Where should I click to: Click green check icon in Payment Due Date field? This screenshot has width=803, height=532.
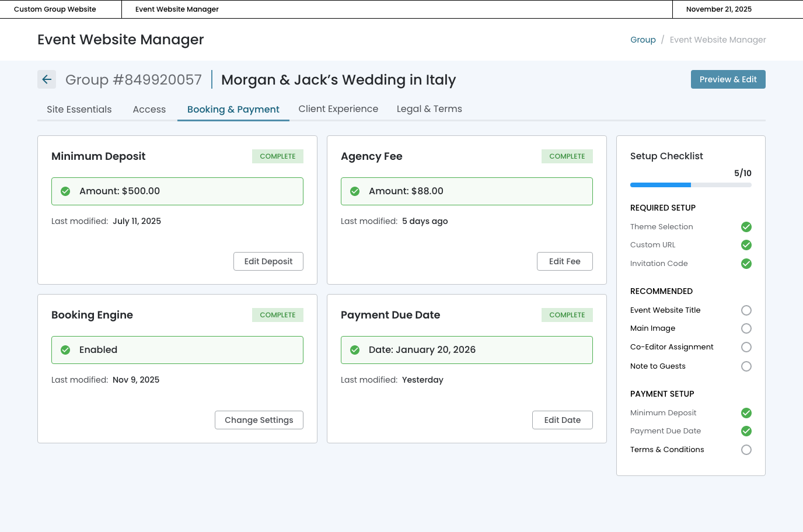(355, 350)
